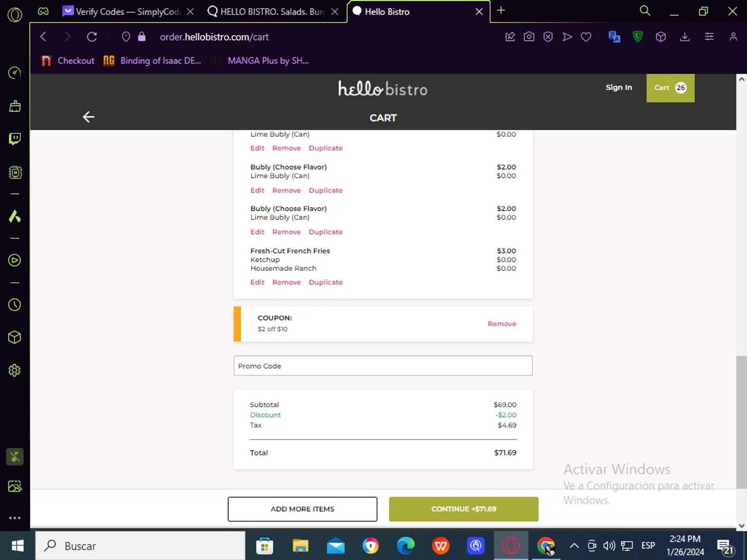
Task: Click the translate extension icon
Action: point(614,37)
